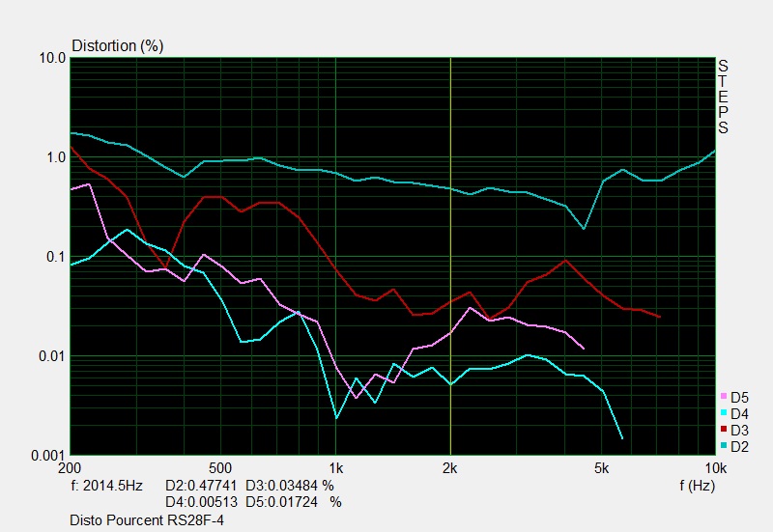The image size is (773, 532).
Task: Click the Disto Pourcent RS28F-4 caption
Action: click(x=147, y=520)
